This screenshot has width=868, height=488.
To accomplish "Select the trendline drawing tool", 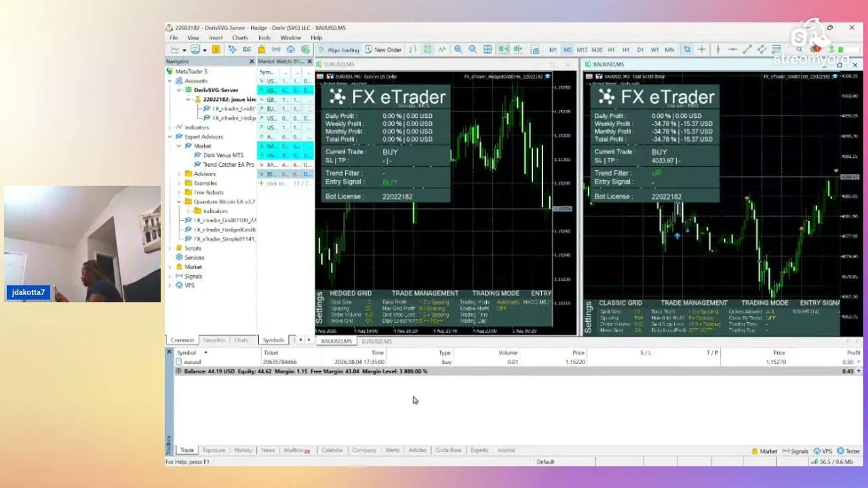I will click(x=747, y=49).
